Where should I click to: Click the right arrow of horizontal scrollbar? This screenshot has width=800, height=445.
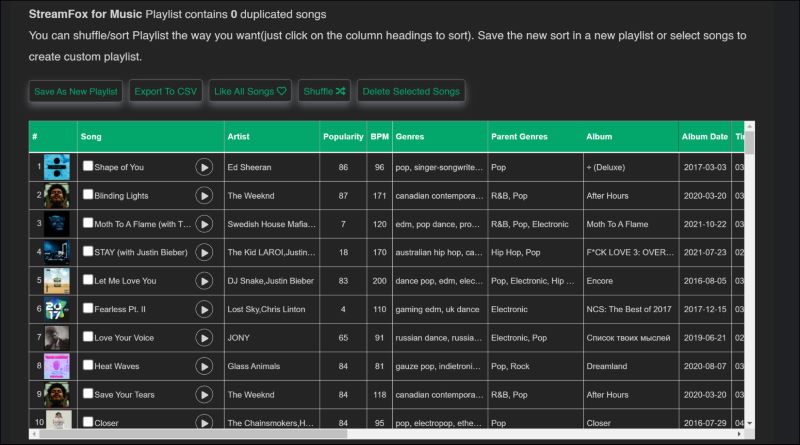(739, 434)
